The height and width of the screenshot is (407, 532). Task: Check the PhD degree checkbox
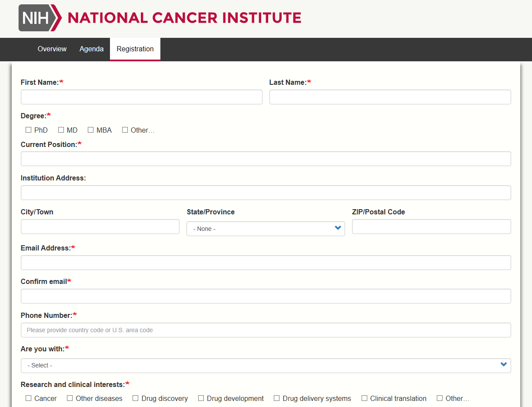(x=29, y=130)
